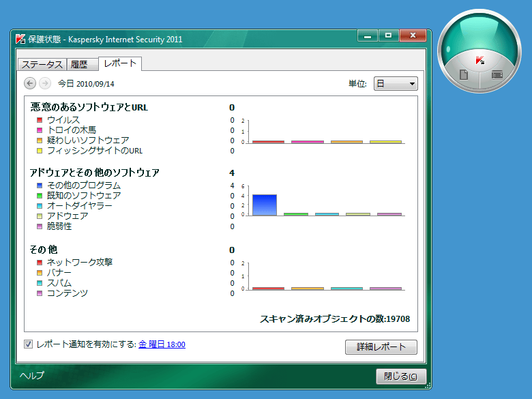Open the 単位 dropdown showing 日
Viewport: 532px width, 399px height.
[396, 83]
